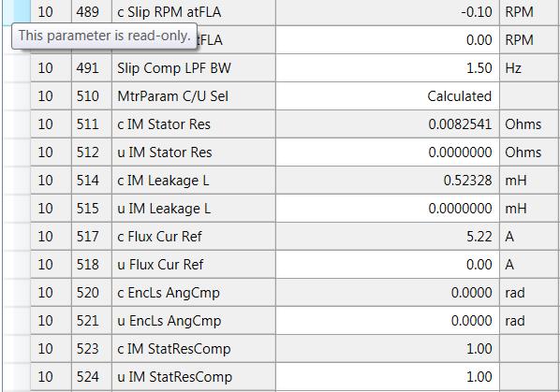Edit the 0.0000000 Ohms value of parameter 512
The height and width of the screenshot is (392, 560).
point(388,152)
